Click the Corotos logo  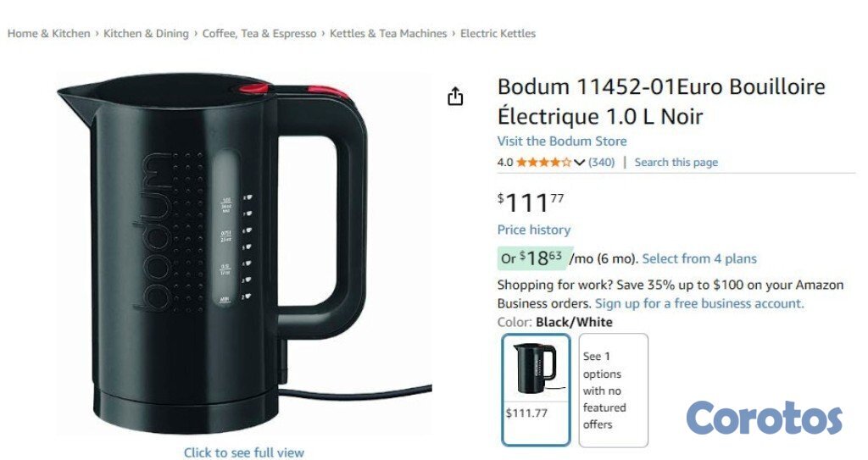pos(764,418)
